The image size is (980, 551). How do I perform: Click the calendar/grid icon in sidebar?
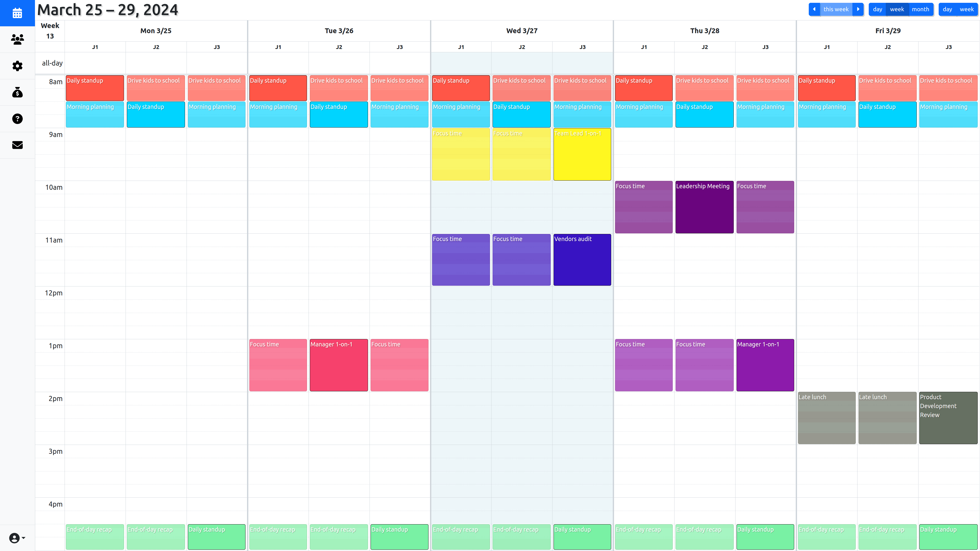click(x=18, y=14)
